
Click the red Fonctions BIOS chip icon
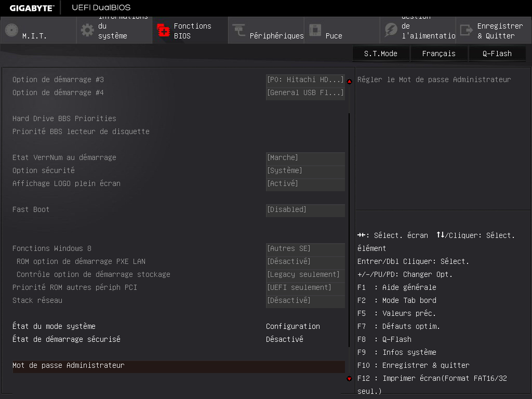point(163,30)
